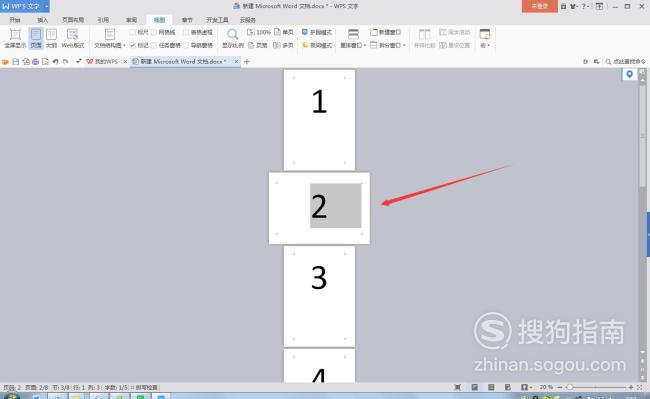
Task: Open the Cloud Services ribbon tab
Action: click(x=247, y=20)
